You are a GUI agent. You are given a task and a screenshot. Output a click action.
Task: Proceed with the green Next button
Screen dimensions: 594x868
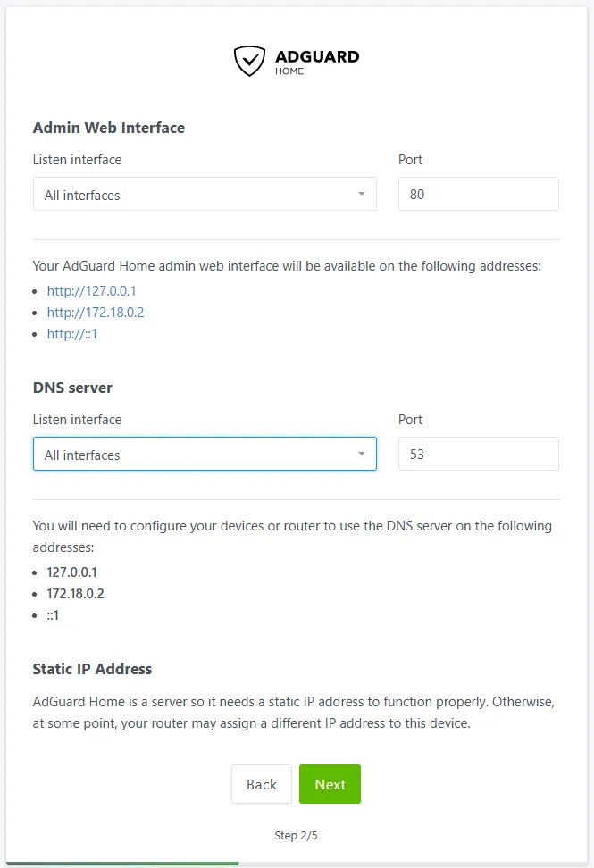[330, 784]
